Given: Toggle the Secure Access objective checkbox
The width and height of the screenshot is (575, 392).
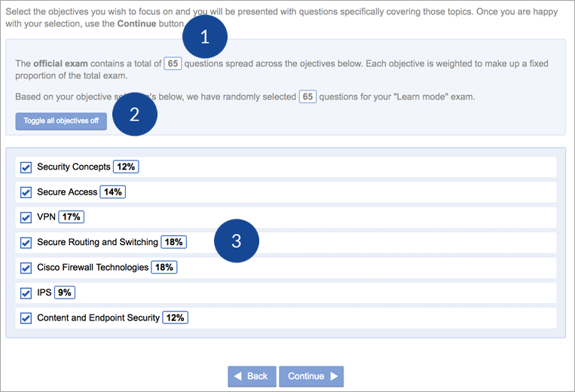Looking at the screenshot, I should [x=26, y=192].
